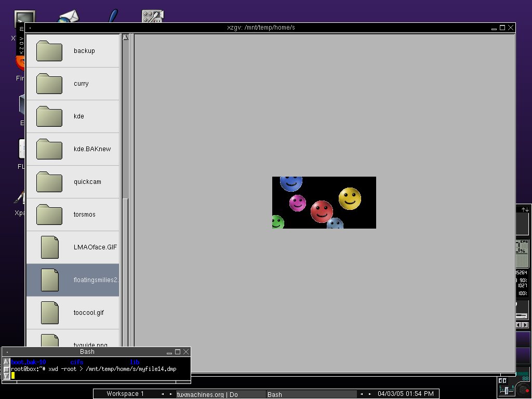Switch to tuxmachines.org window in toolbar

pyautogui.click(x=221, y=394)
